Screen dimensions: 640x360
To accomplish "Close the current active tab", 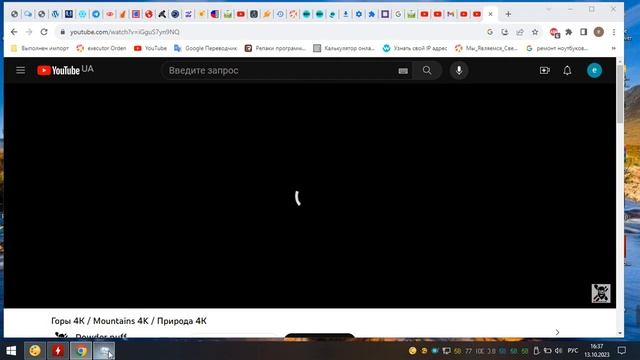I will 490,14.
